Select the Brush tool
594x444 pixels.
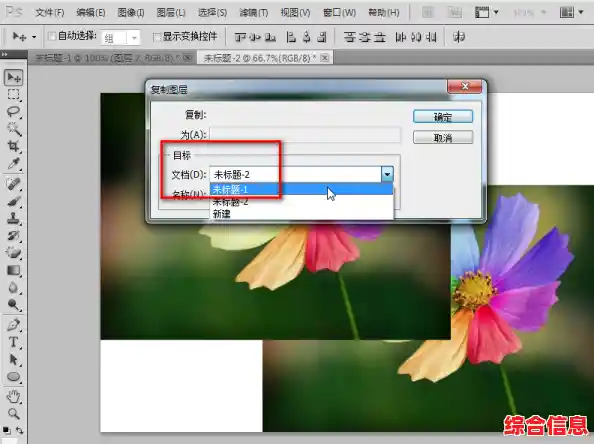(x=14, y=201)
